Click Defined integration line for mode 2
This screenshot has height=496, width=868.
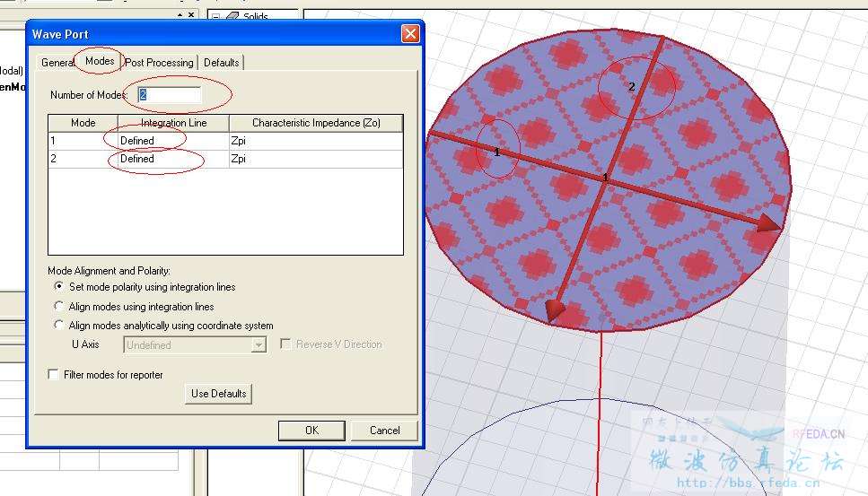pos(173,159)
